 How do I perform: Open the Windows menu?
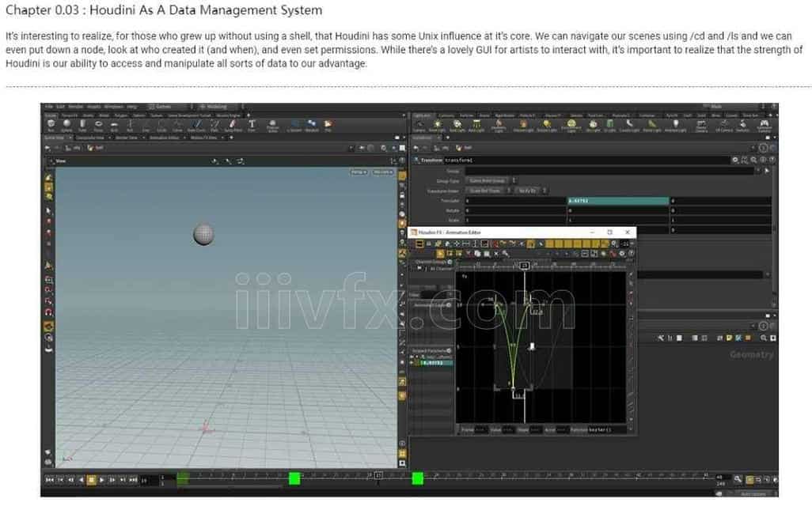click(113, 107)
